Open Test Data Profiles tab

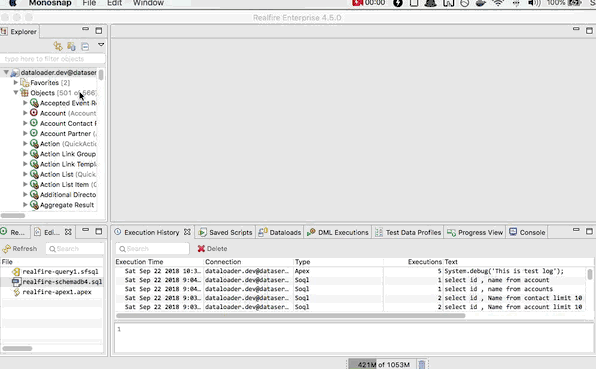pos(408,232)
